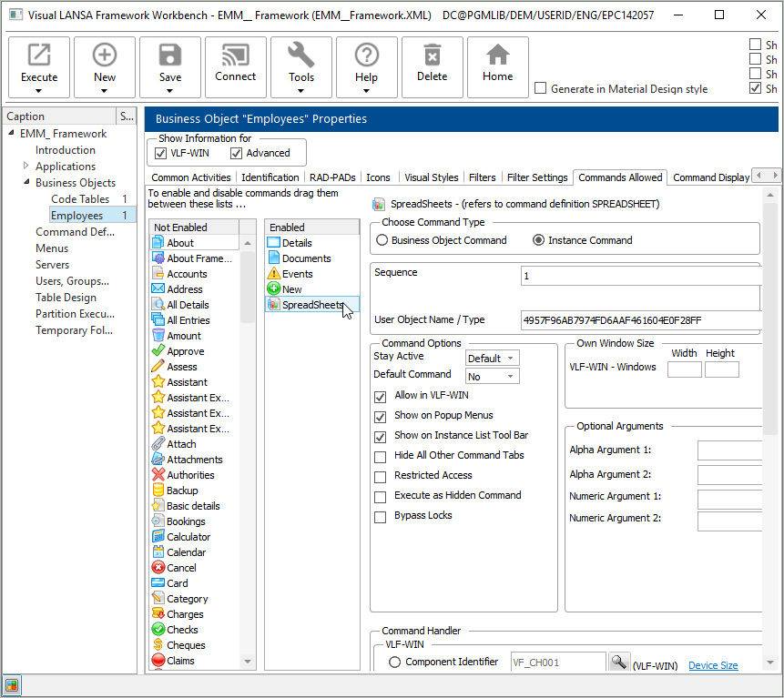Viewport: 784px width, 698px height.
Task: Select the Business Object Command radio button
Action: coord(382,240)
